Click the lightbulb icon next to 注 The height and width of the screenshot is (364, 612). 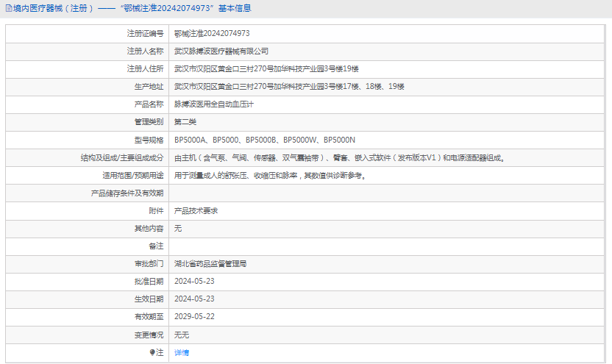click(x=152, y=352)
